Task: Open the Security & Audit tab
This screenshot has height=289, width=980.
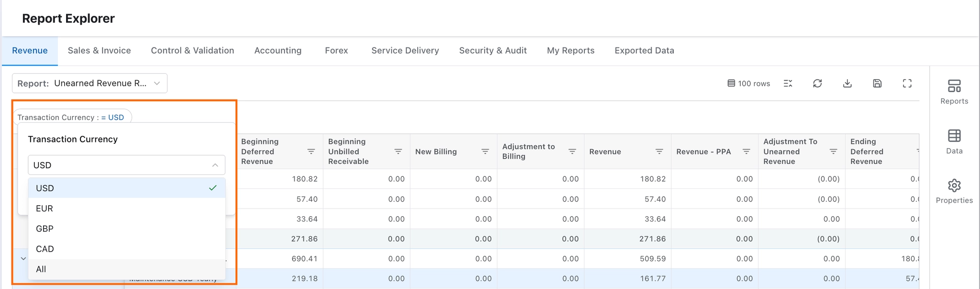Action: click(x=493, y=51)
